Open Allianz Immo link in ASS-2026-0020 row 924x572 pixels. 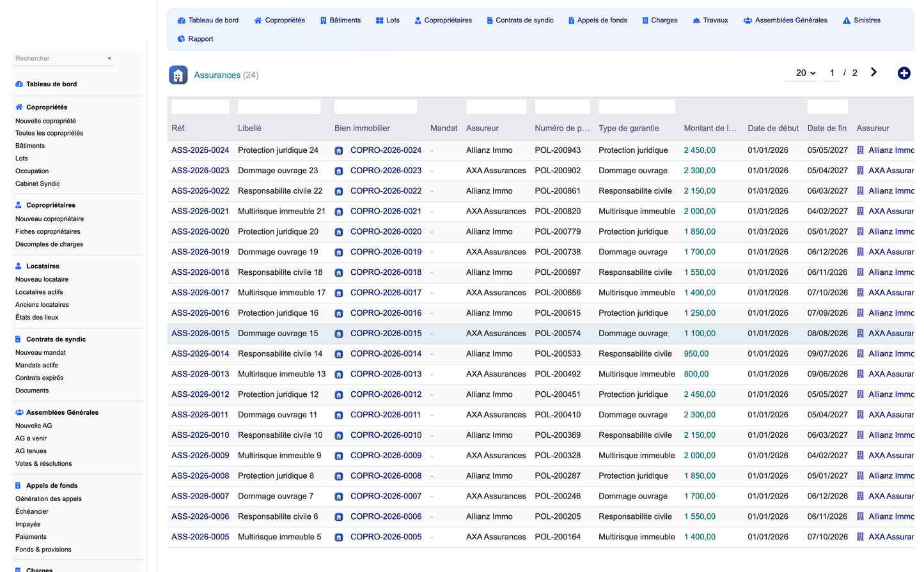[891, 232]
